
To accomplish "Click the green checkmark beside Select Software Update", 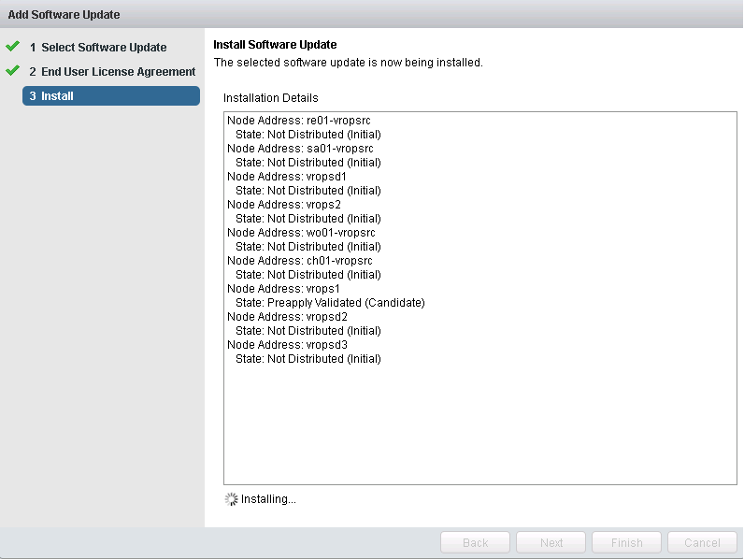I will [x=12, y=46].
